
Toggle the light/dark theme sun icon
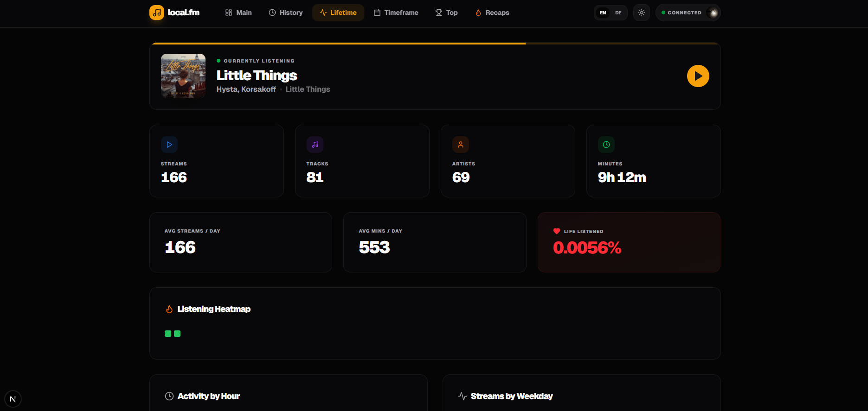click(642, 13)
